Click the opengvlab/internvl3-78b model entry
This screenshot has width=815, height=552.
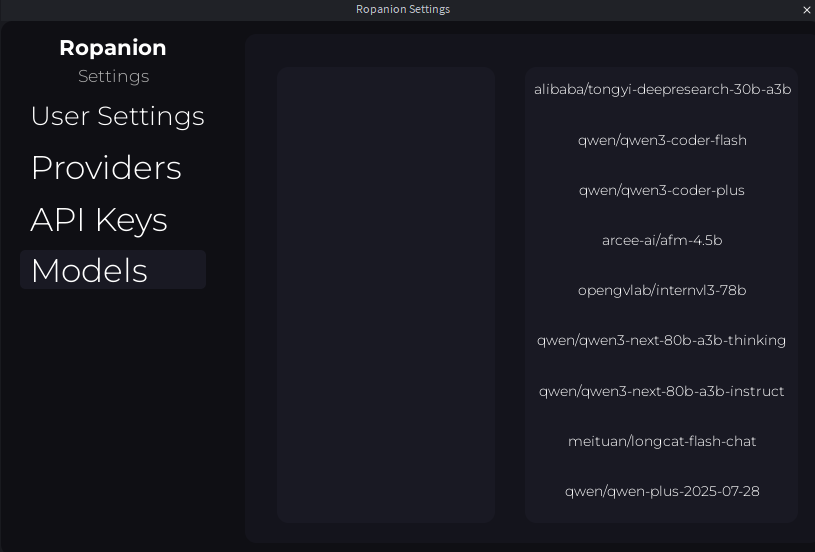pyautogui.click(x=662, y=290)
